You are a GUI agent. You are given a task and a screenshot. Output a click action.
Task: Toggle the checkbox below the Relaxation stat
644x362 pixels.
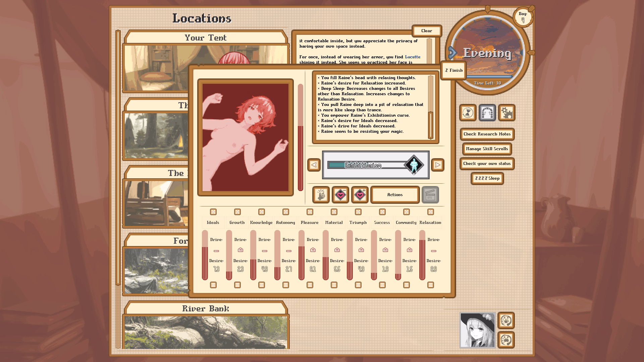(430, 285)
